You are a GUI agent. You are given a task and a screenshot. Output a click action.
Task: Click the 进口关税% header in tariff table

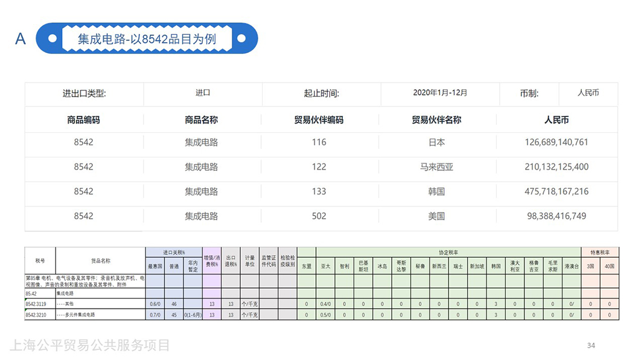point(174,252)
